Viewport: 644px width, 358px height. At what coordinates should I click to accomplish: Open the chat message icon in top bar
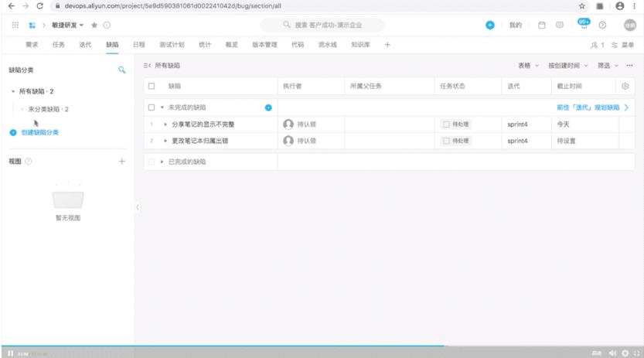pyautogui.click(x=560, y=25)
